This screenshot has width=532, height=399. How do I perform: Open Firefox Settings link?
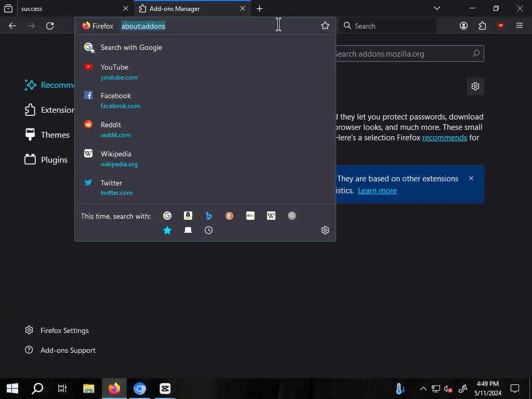tap(57, 330)
